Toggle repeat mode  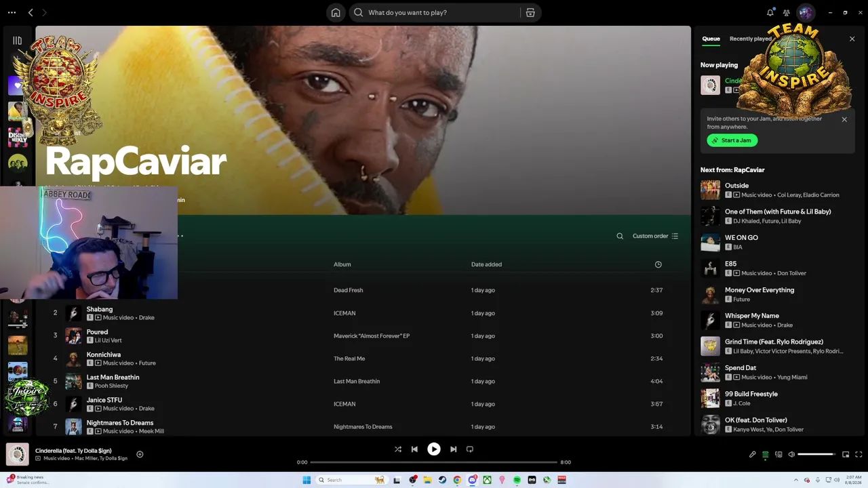click(470, 449)
